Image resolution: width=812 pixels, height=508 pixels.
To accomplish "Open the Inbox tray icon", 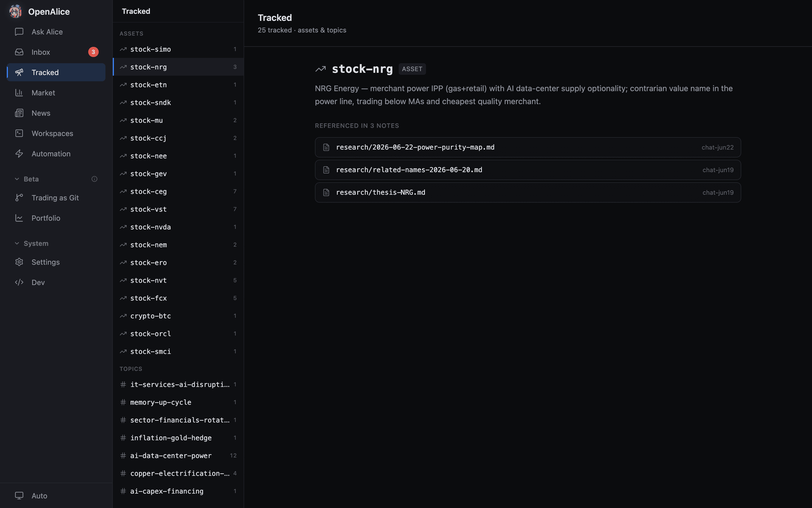I will pyautogui.click(x=19, y=52).
